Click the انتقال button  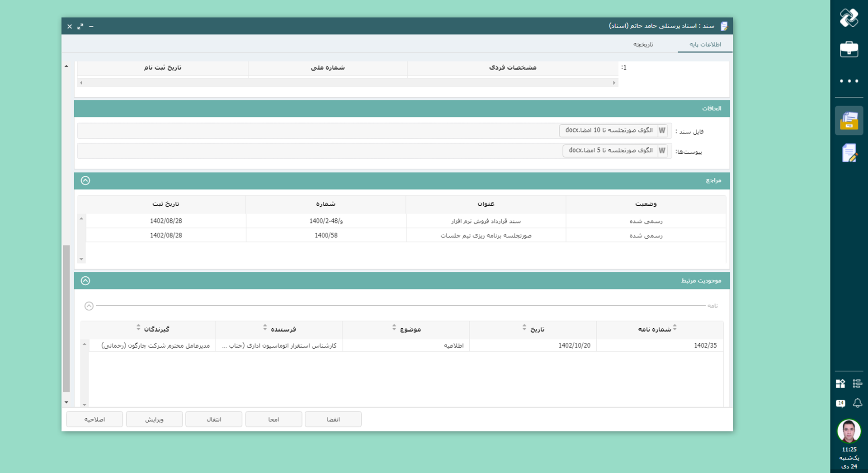click(214, 419)
